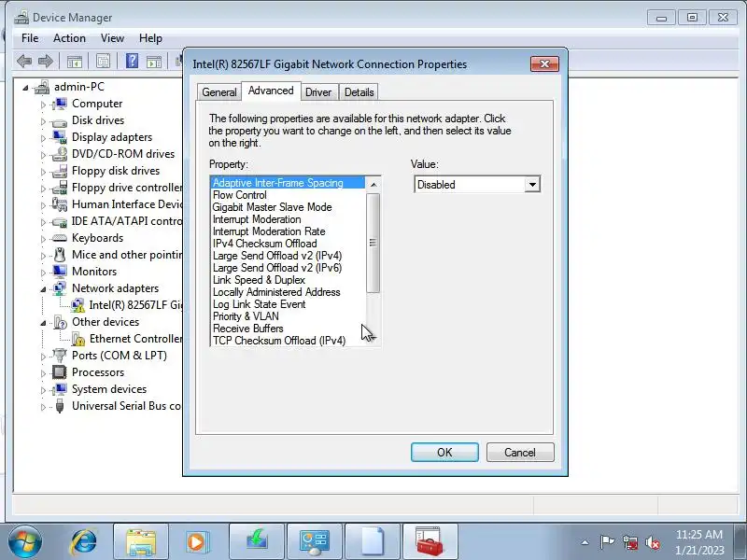The image size is (747, 560).
Task: Click the action pane toolbar icon
Action: (153, 62)
